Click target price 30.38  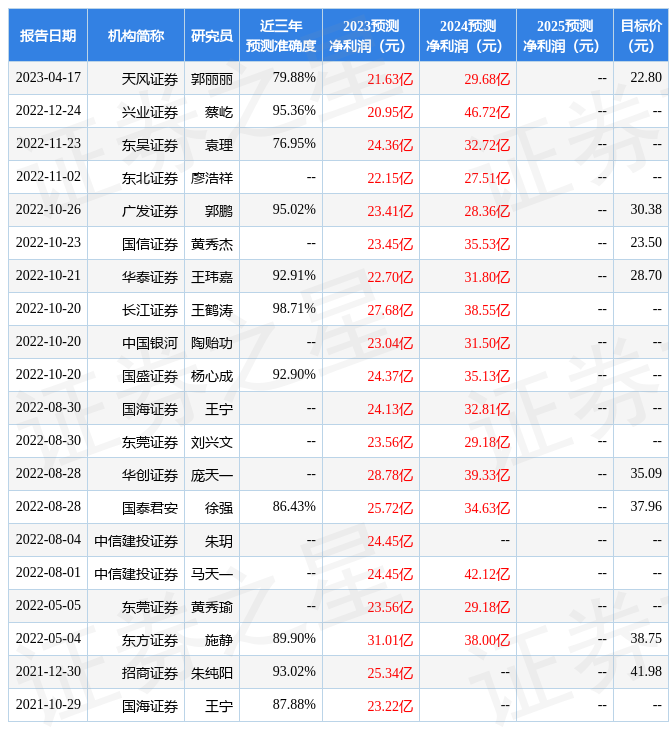[646, 210]
